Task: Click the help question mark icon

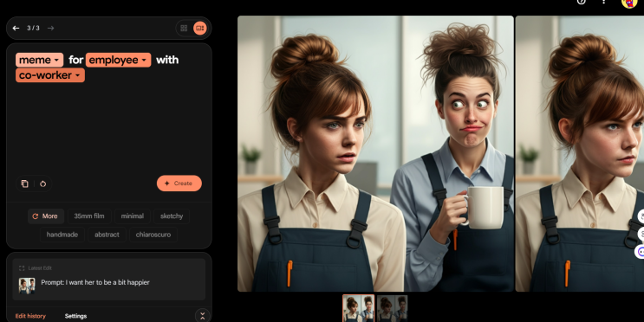Action: pyautogui.click(x=582, y=2)
